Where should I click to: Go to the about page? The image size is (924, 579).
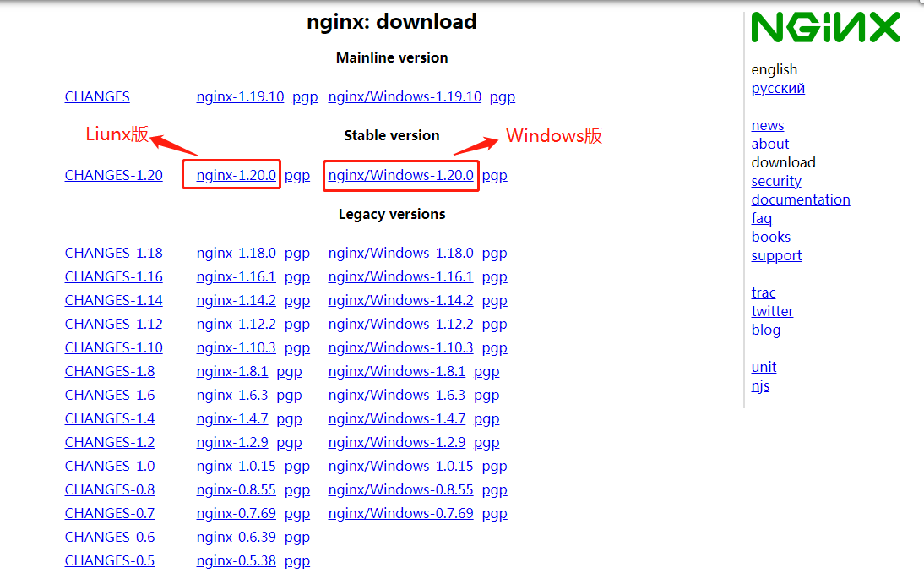click(769, 144)
